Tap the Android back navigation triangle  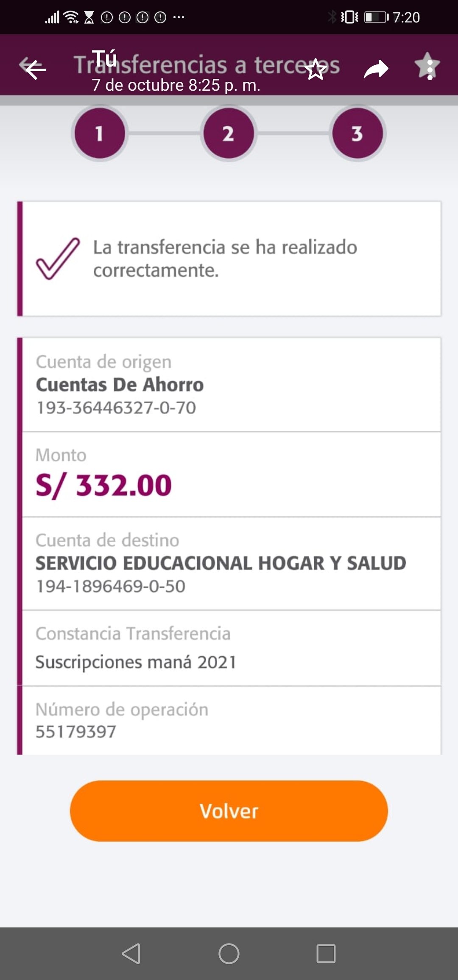click(131, 954)
